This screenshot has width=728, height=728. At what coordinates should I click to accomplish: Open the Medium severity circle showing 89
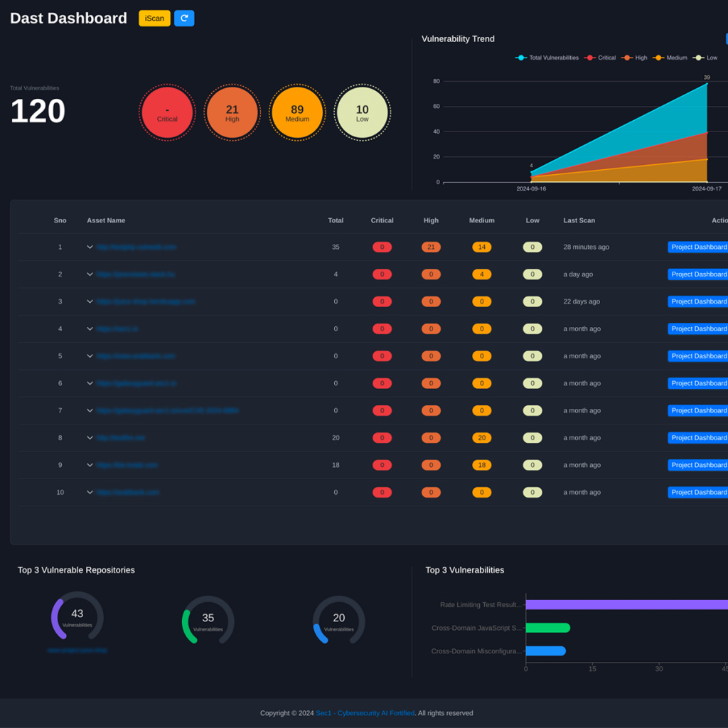click(x=297, y=112)
